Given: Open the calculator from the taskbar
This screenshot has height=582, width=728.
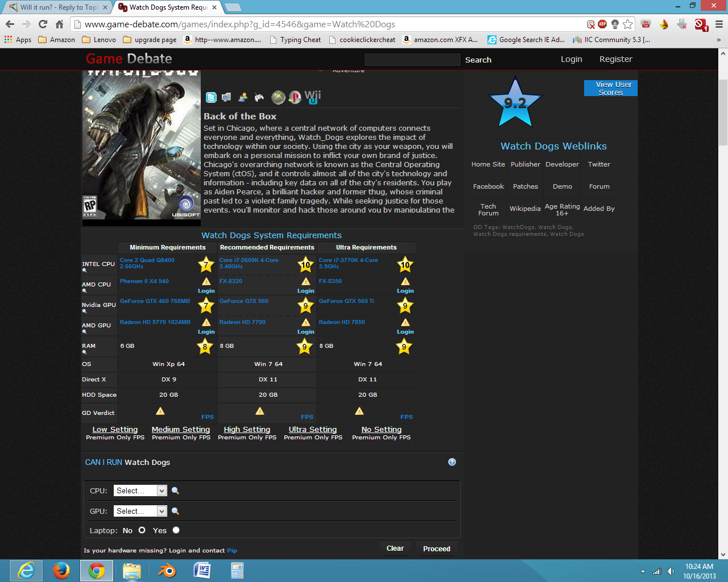Looking at the screenshot, I should tap(237, 570).
